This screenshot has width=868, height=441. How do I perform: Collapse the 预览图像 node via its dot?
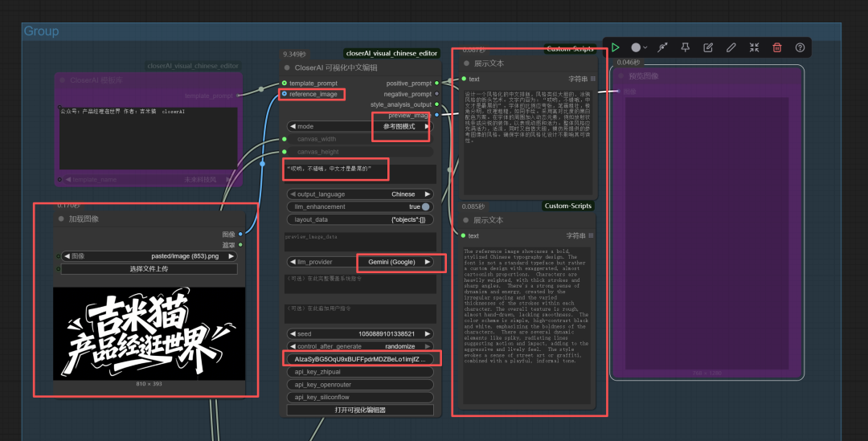pos(621,76)
